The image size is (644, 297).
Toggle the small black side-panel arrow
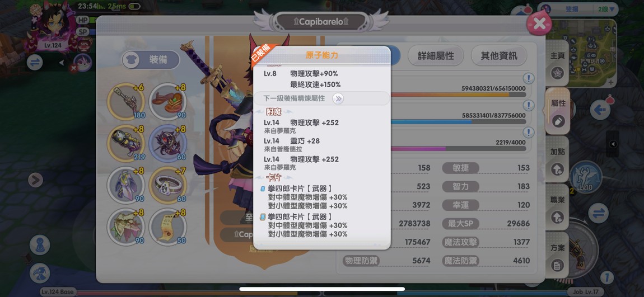[613, 144]
